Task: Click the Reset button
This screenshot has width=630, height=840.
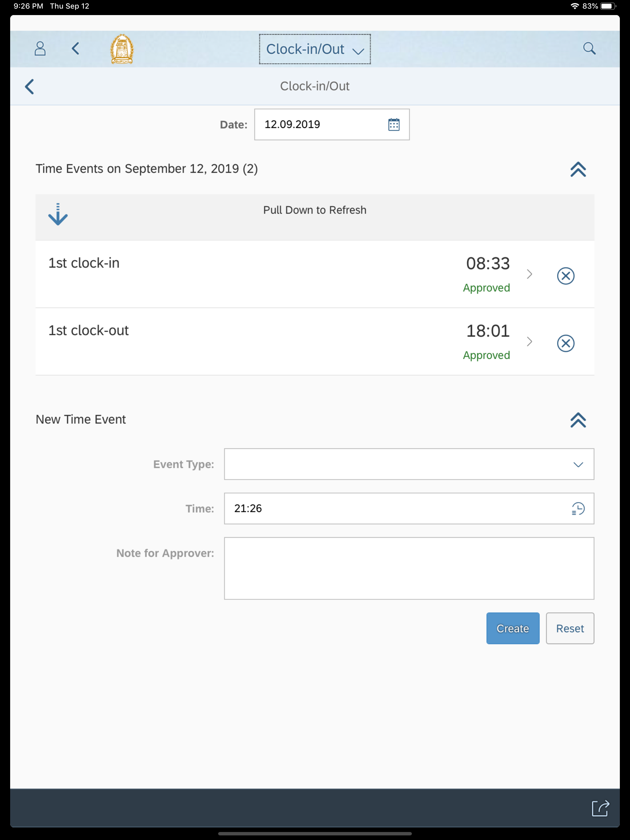Action: point(570,628)
